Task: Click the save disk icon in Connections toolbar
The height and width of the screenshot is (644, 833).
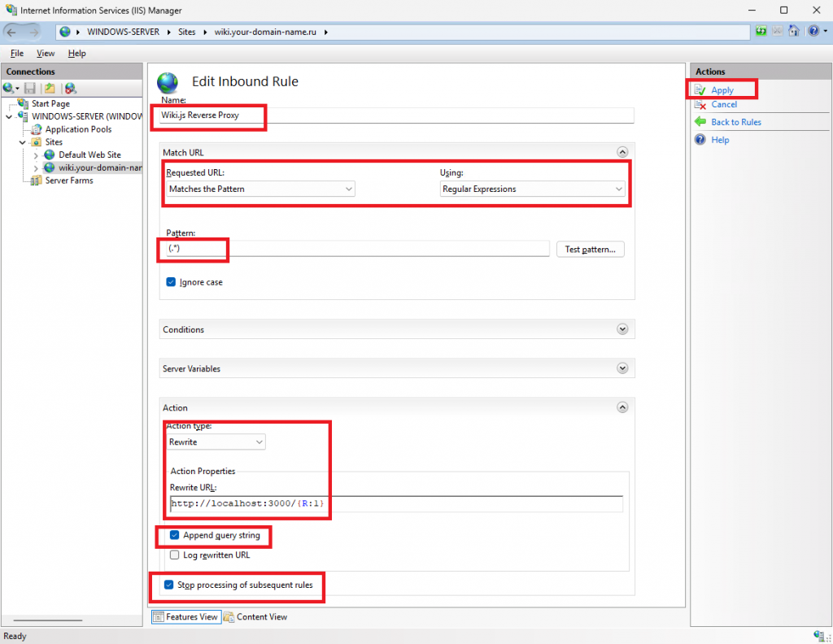Action: (x=30, y=88)
